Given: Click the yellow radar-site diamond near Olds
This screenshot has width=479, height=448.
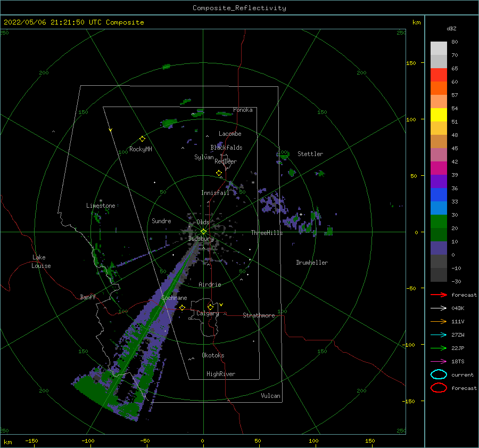Looking at the screenshot, I should (203, 232).
